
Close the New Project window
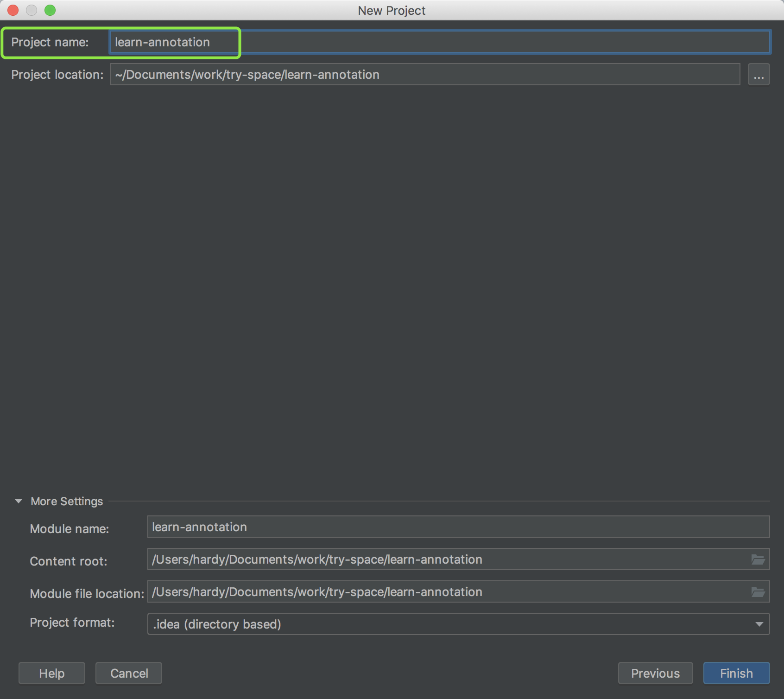tap(13, 10)
